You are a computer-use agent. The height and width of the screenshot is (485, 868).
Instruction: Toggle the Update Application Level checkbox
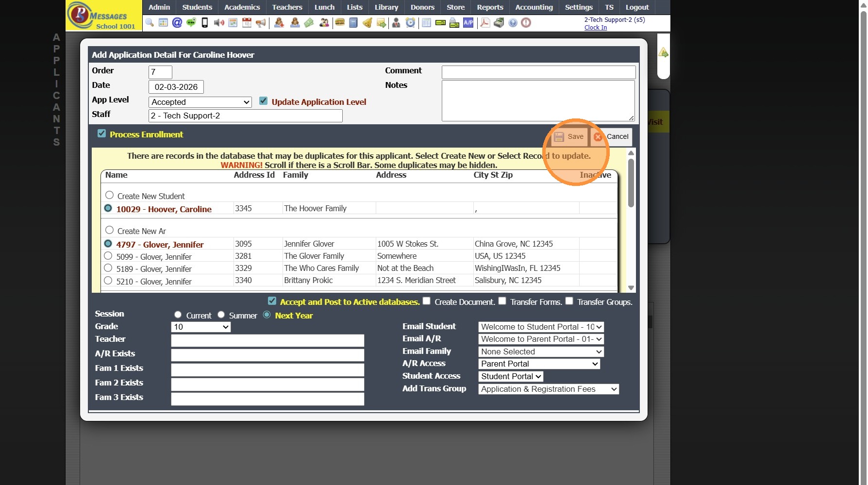264,101
